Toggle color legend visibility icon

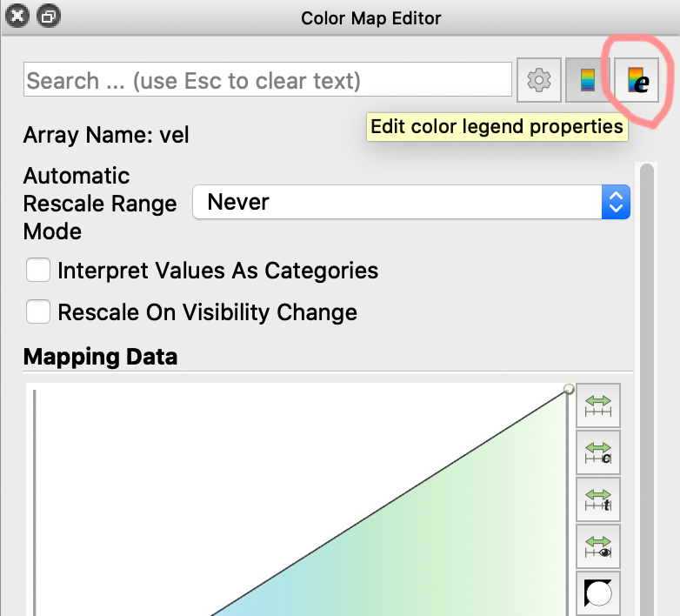coord(588,80)
